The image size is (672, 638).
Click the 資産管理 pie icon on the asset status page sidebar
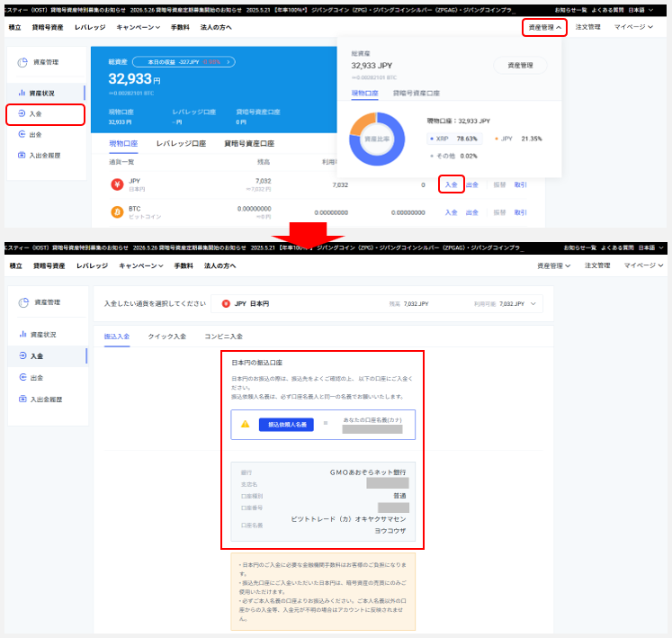click(x=22, y=63)
